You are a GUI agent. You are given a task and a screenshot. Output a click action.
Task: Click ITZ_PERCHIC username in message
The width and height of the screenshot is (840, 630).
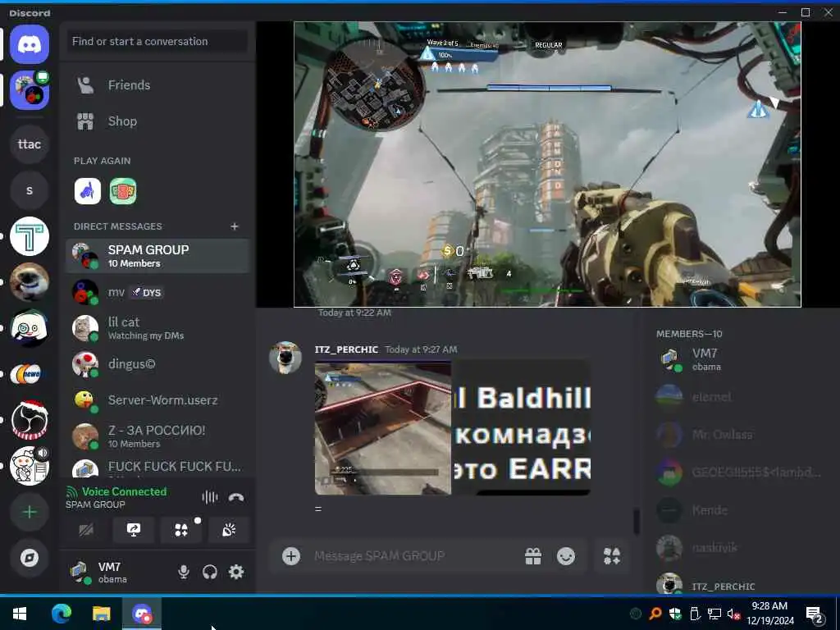pyautogui.click(x=346, y=349)
